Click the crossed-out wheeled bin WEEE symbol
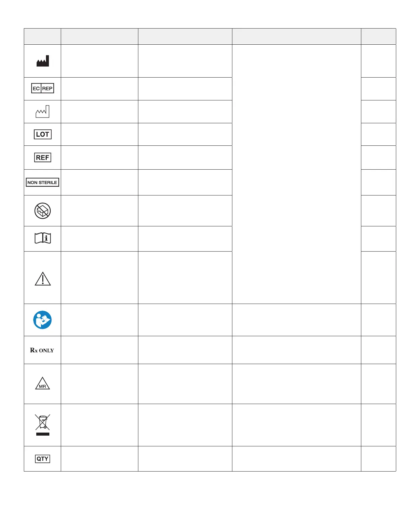Screen dimensions: 411x532 click(43, 425)
